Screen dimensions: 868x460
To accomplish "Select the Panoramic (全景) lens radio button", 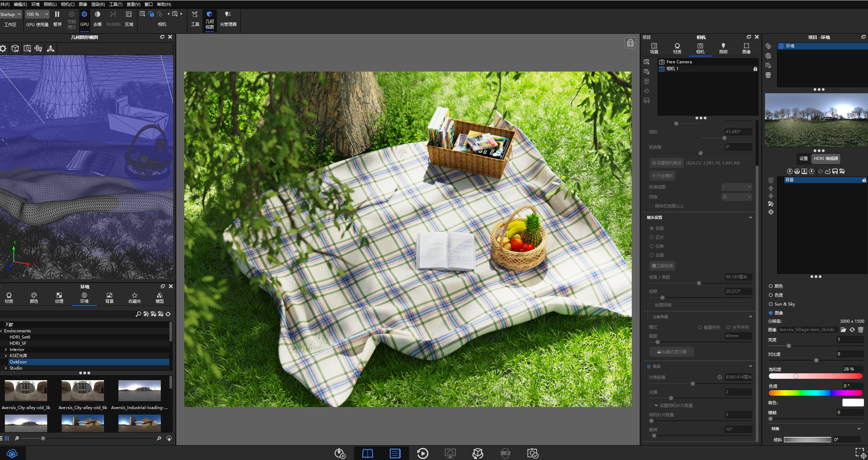I will [x=651, y=255].
